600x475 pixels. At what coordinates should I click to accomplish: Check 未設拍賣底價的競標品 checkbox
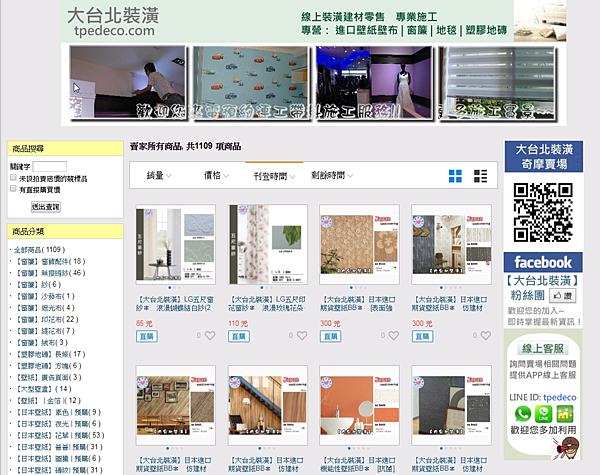click(13, 177)
